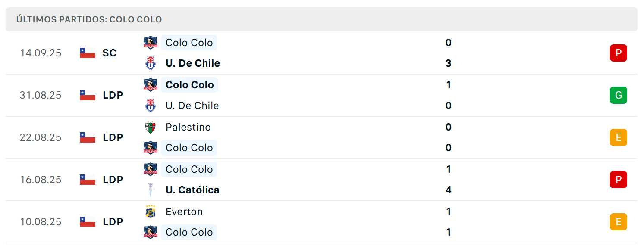The image size is (644, 249).
Task: Click Chile flag beside SC competition
Action: tap(88, 53)
